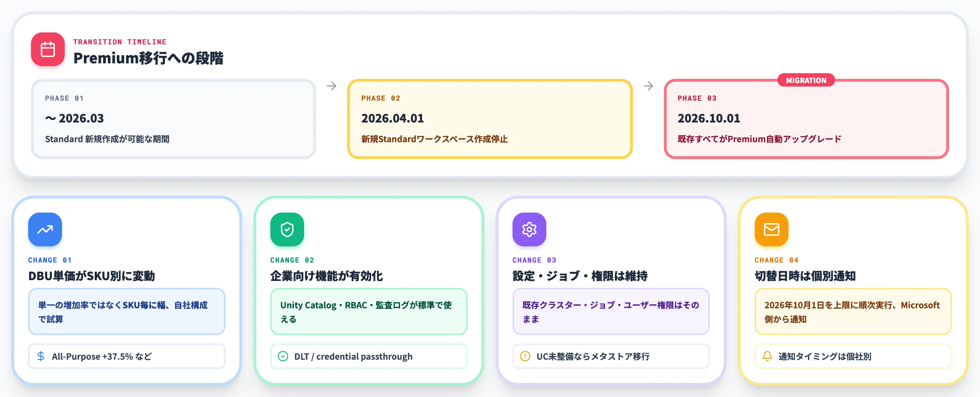Click the CHANGE 02 label

coord(292,260)
